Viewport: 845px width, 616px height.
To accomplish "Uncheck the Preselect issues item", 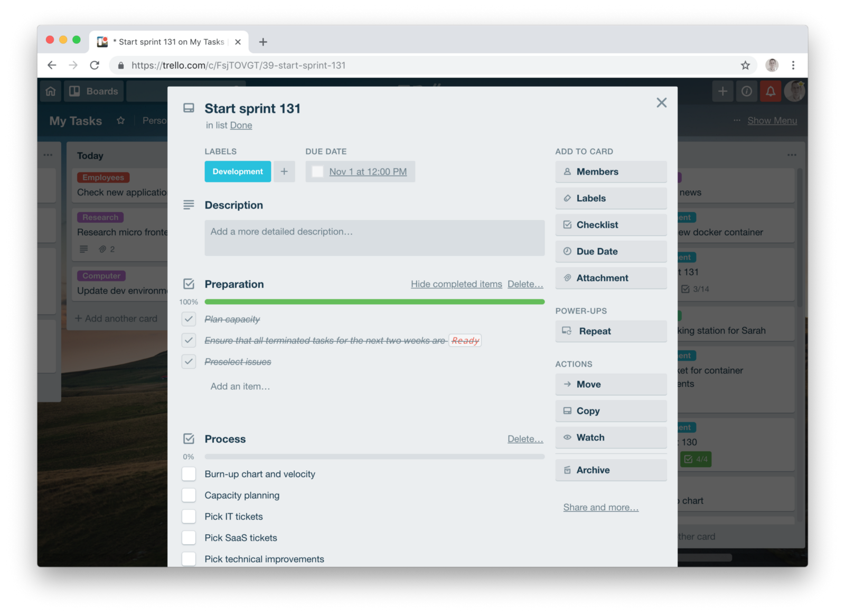I will [x=189, y=362].
